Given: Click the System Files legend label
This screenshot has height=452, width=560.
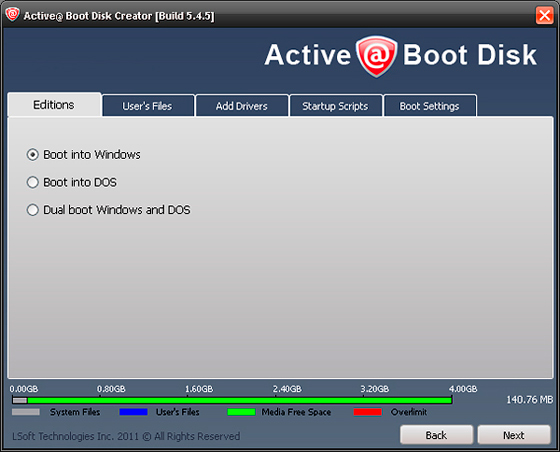Looking at the screenshot, I should point(75,412).
